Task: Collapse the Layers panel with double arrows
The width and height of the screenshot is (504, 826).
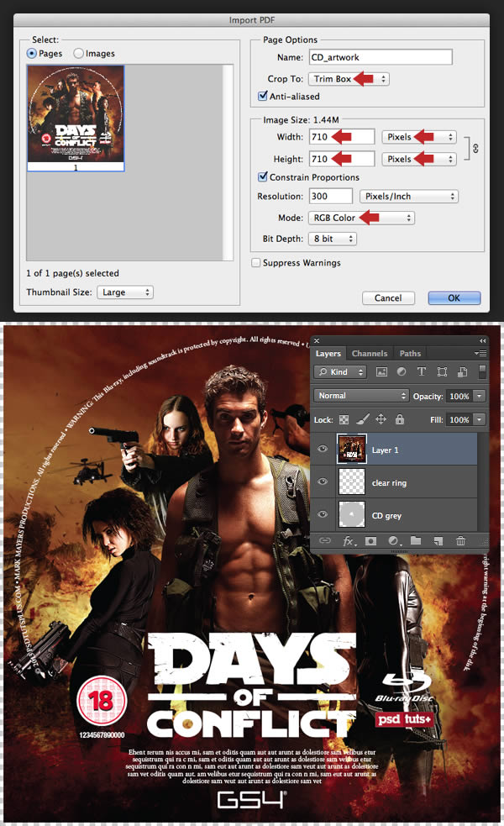Action: point(482,341)
